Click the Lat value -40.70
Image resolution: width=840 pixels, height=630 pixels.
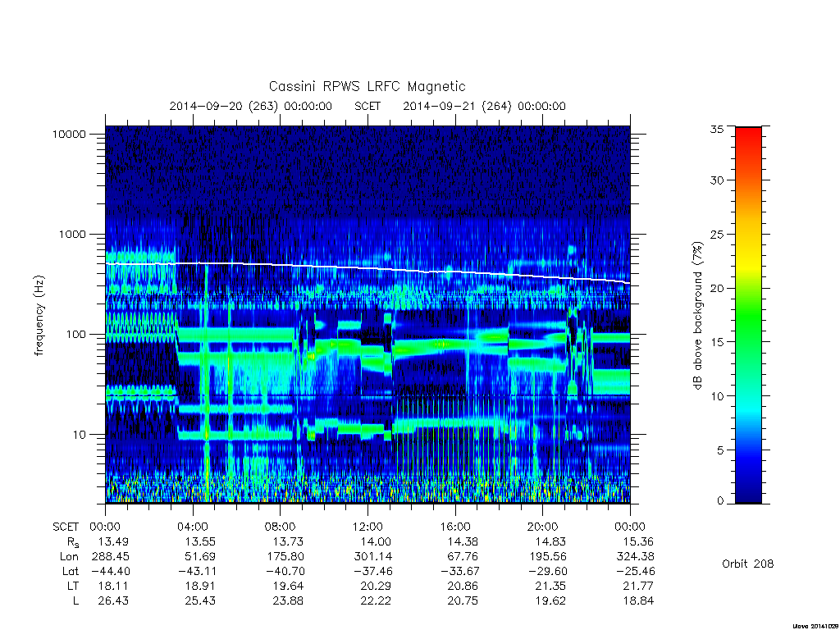click(284, 572)
